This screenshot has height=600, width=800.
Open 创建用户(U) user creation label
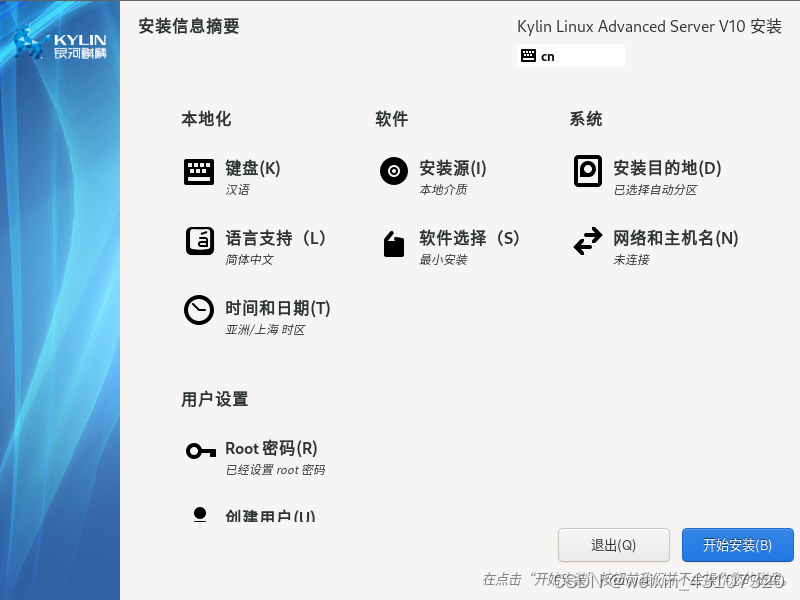coord(270,515)
